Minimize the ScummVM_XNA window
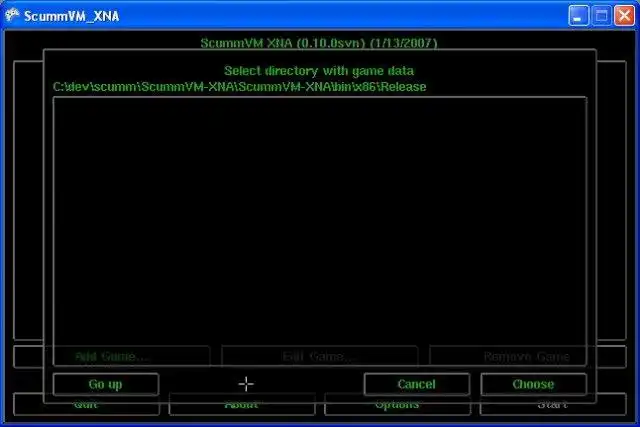Image resolution: width=640 pixels, height=427 pixels. coord(578,16)
